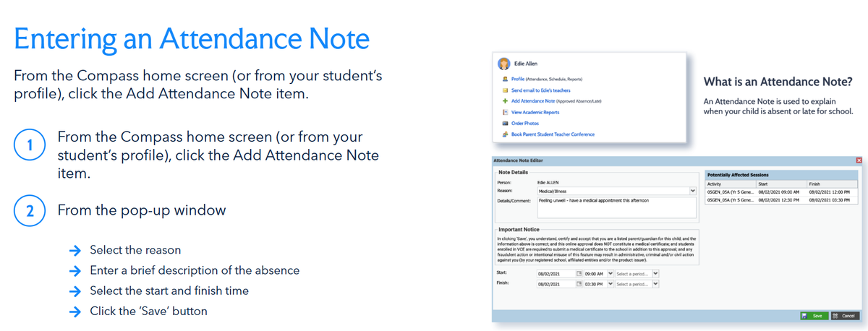Click the email envelope icon
This screenshot has width=868, height=331.
point(504,90)
